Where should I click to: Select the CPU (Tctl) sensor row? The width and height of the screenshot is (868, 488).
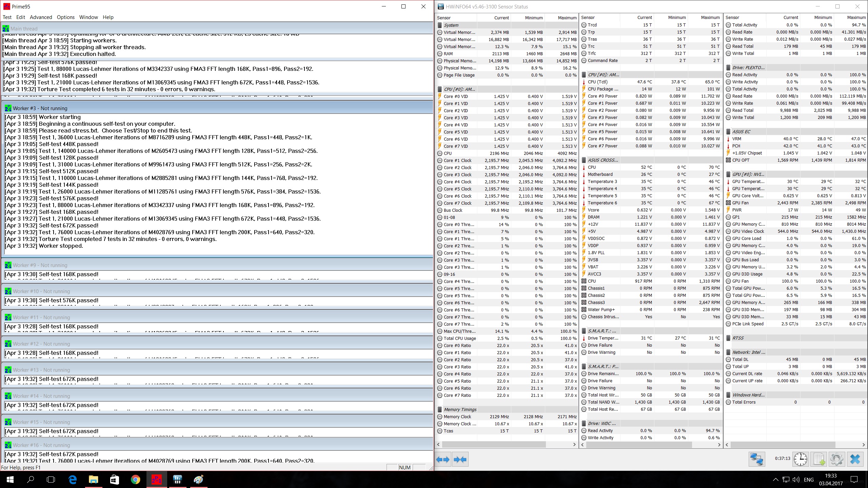597,82
